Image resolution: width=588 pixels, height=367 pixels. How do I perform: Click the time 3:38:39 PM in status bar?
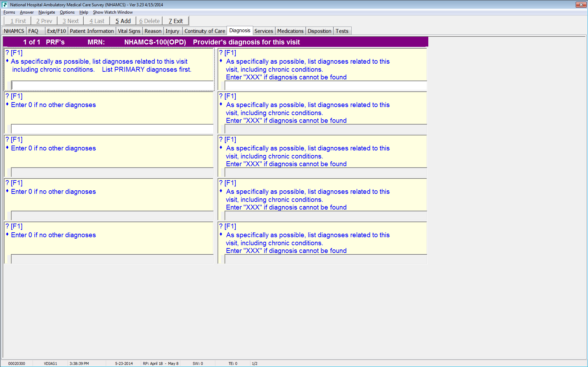(x=79, y=364)
